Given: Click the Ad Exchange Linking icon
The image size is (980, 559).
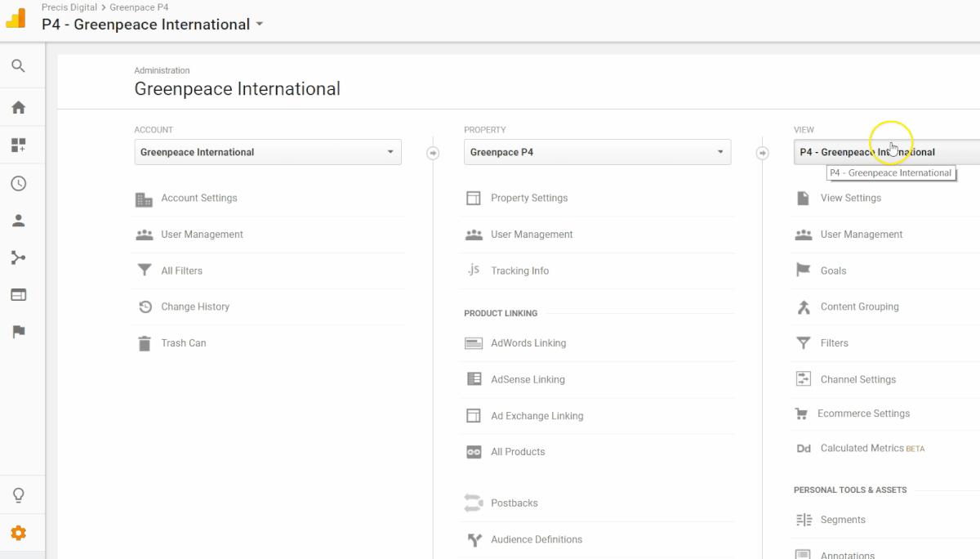Looking at the screenshot, I should coord(474,416).
